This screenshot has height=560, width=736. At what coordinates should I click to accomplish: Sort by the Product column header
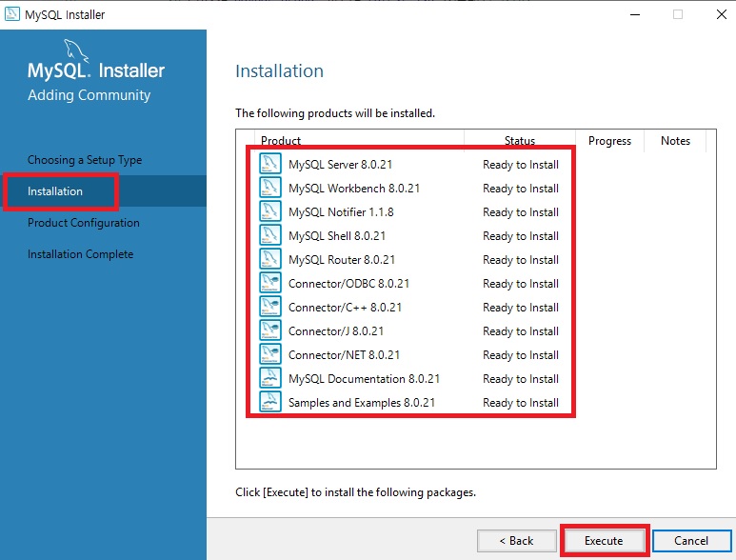point(281,140)
